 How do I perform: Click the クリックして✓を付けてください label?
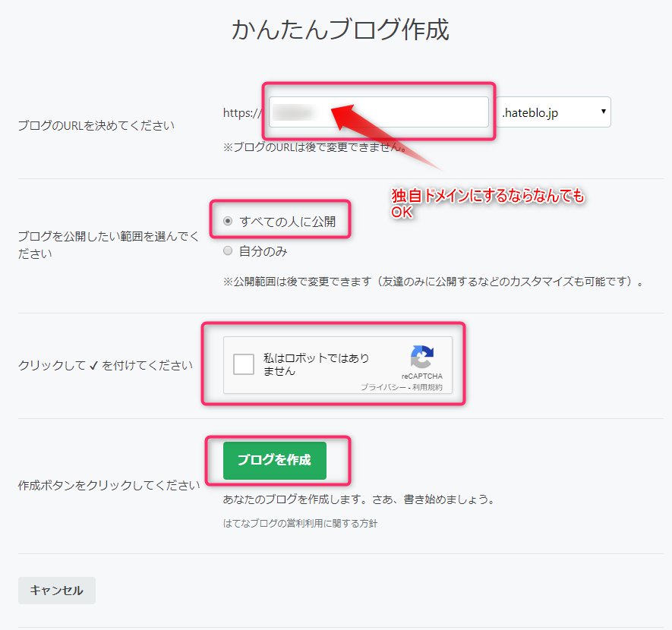106,365
